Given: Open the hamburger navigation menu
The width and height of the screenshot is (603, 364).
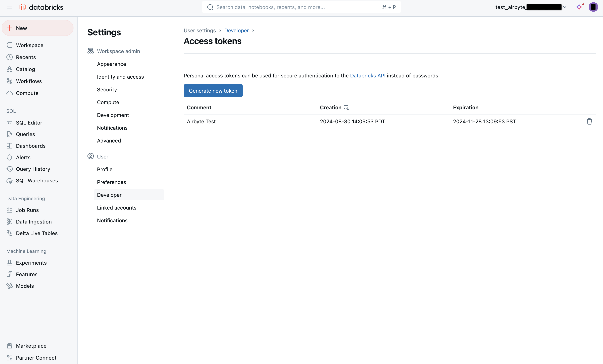Looking at the screenshot, I should [x=10, y=7].
